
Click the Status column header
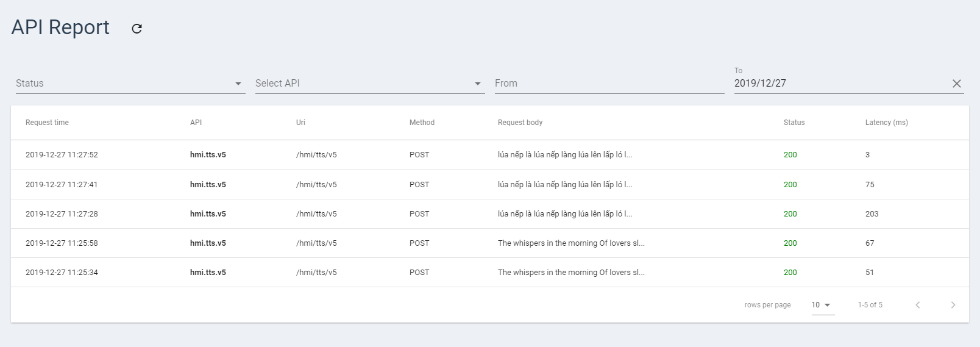coord(794,123)
